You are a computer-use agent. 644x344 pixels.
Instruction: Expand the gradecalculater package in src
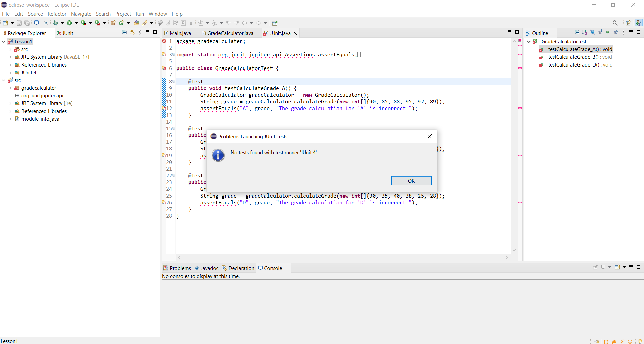(x=11, y=88)
